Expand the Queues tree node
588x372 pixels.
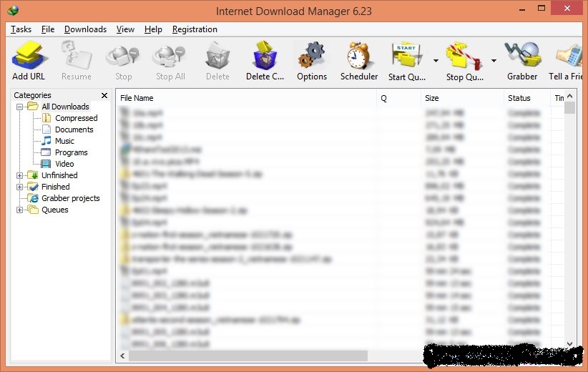pyautogui.click(x=19, y=210)
